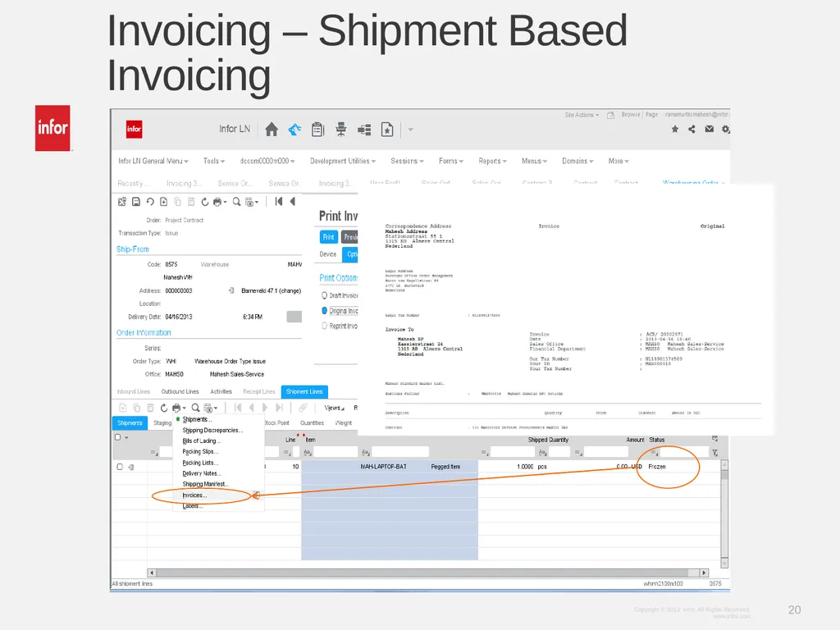This screenshot has width=840, height=630.
Task: Click the blue Print button
Action: tap(328, 237)
